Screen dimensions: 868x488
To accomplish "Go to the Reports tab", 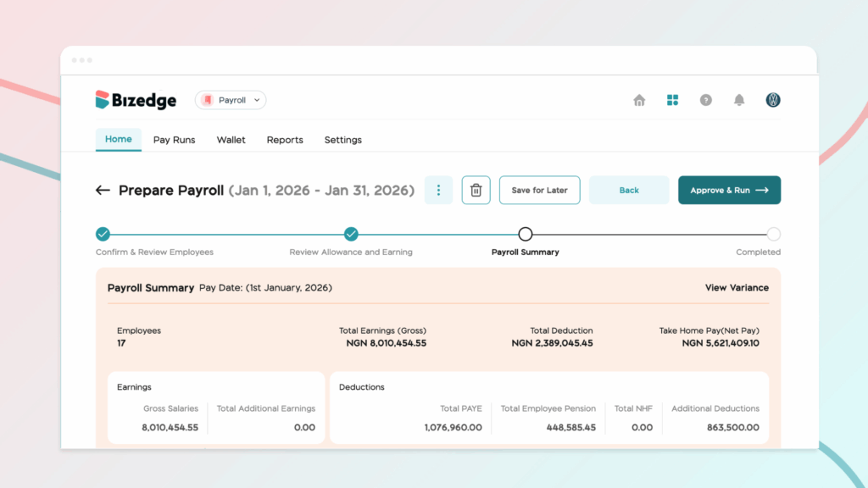I will coord(285,140).
